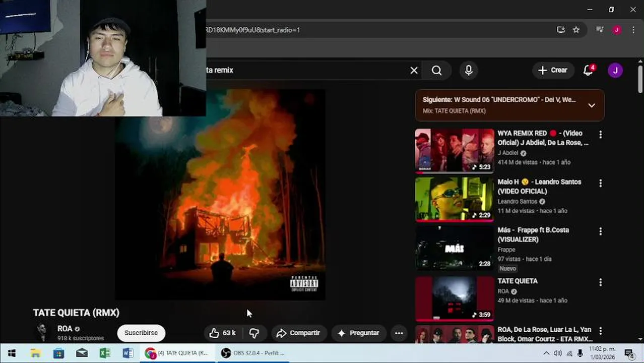The height and width of the screenshot is (363, 644).
Task: Switch to the Chrome TATE QUIETA taskbar item
Action: coord(178,353)
